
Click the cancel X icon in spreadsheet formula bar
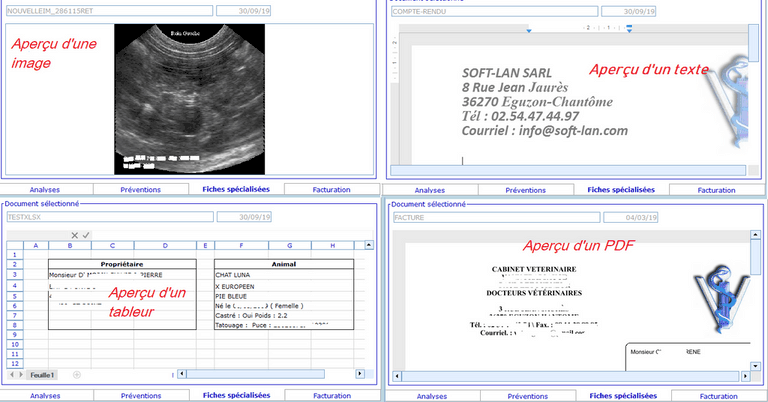pyautogui.click(x=75, y=235)
